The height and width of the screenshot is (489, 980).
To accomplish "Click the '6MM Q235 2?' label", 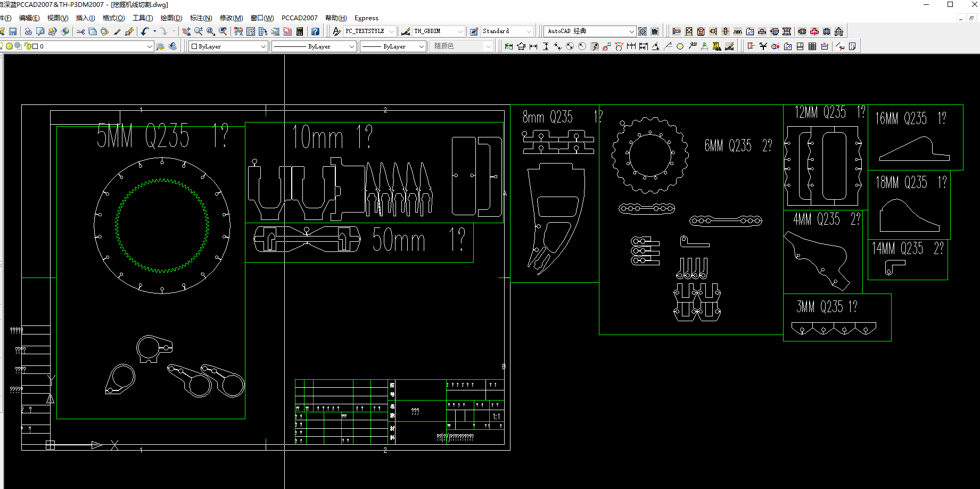I will 738,145.
